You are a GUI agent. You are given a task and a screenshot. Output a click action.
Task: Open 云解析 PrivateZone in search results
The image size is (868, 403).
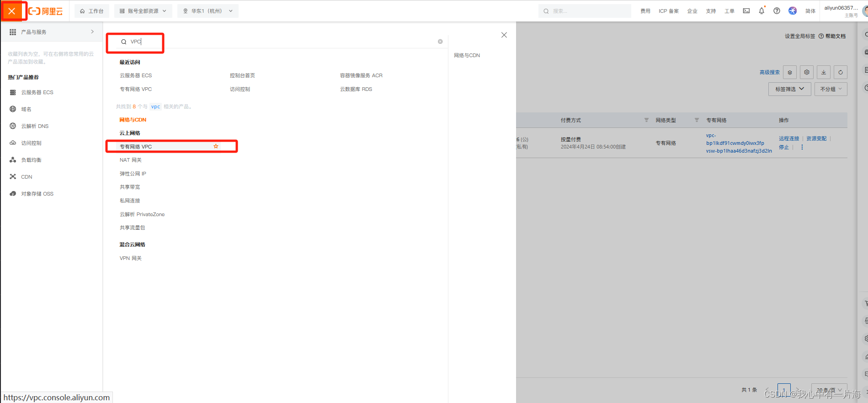(x=142, y=214)
